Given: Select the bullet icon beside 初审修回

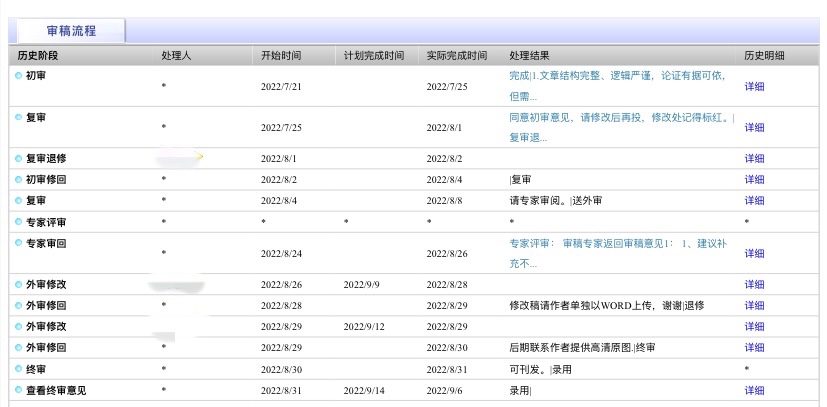Looking at the screenshot, I should [x=19, y=180].
